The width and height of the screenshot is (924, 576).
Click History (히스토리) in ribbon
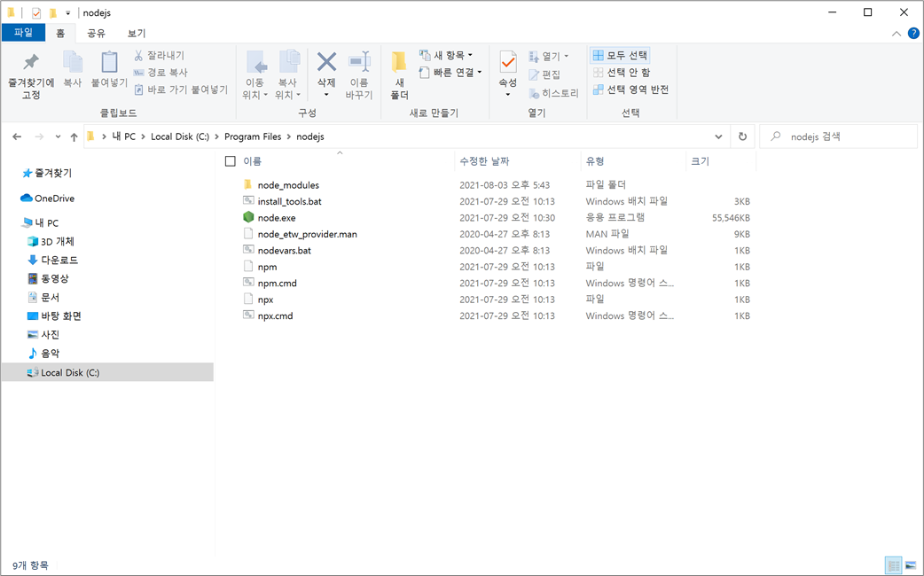pyautogui.click(x=554, y=93)
